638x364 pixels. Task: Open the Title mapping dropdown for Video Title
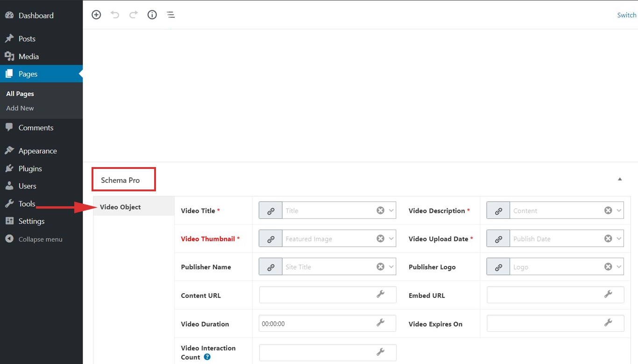tap(391, 210)
